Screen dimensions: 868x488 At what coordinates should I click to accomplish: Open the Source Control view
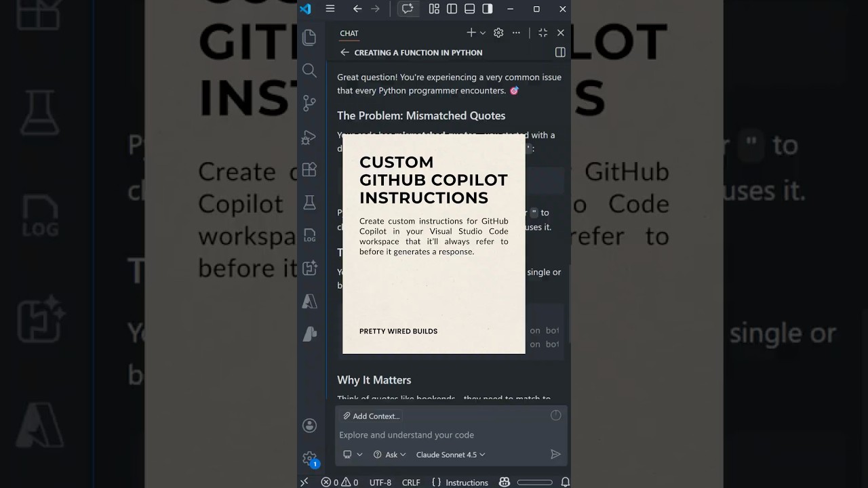point(309,103)
